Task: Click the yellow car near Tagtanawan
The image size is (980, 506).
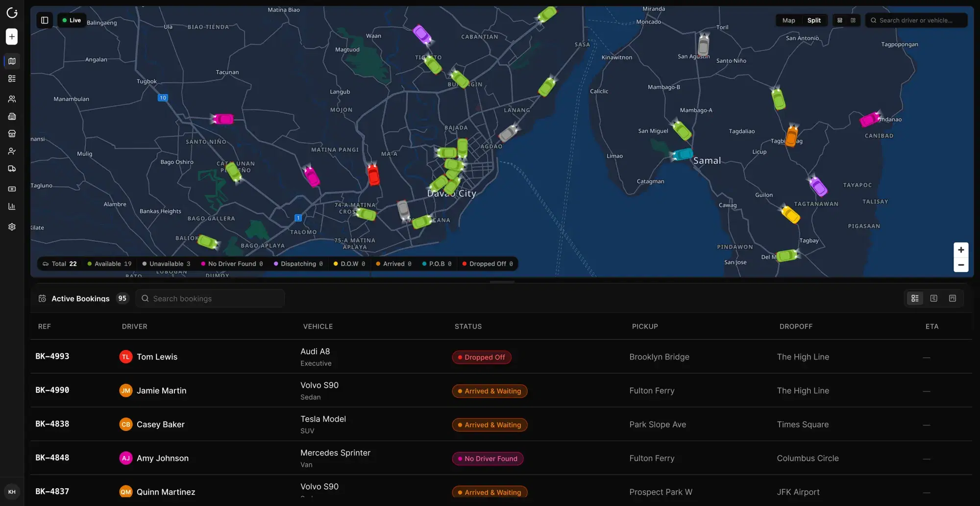Action: [790, 214]
